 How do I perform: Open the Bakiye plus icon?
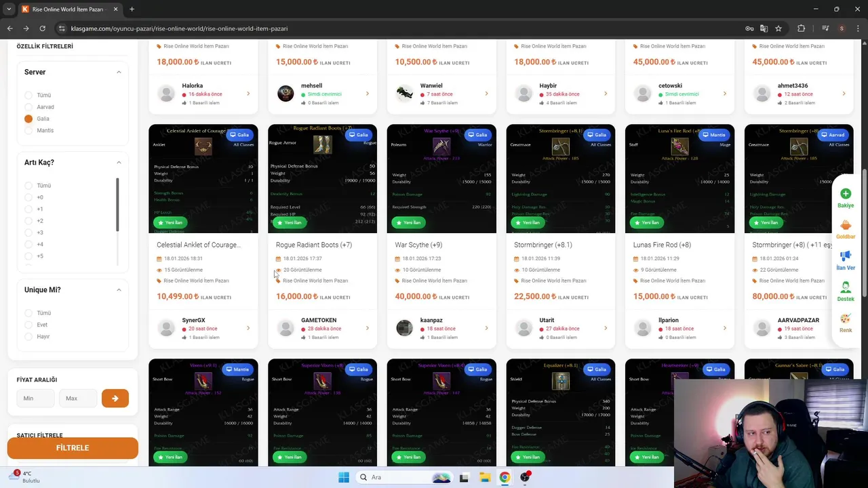pyautogui.click(x=845, y=194)
